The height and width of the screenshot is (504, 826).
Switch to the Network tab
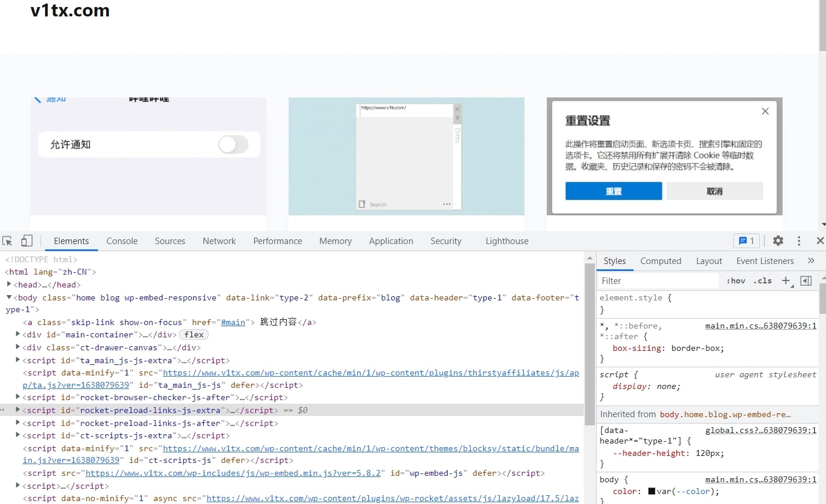219,241
